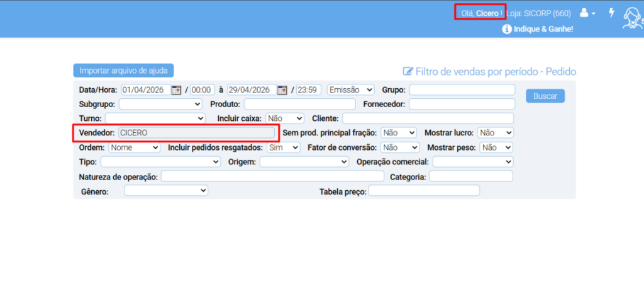
Task: Open the Emissão date type dropdown
Action: coord(351,89)
